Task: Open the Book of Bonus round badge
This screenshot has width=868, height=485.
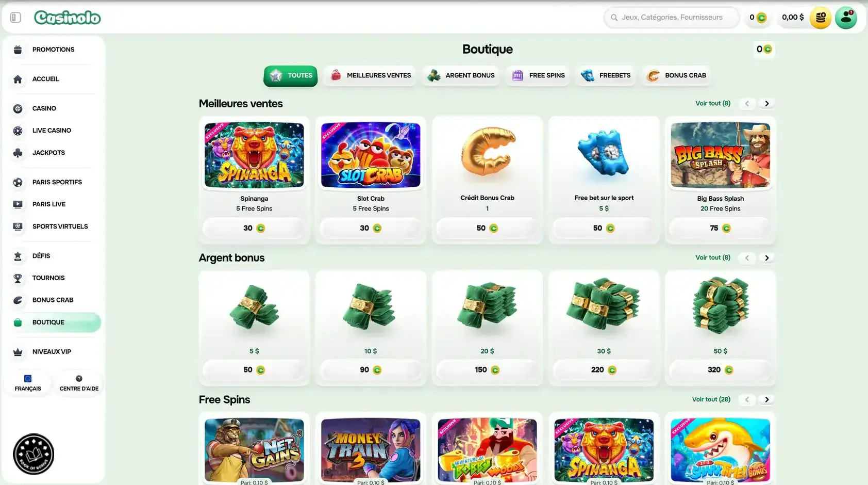Action: pyautogui.click(x=34, y=454)
